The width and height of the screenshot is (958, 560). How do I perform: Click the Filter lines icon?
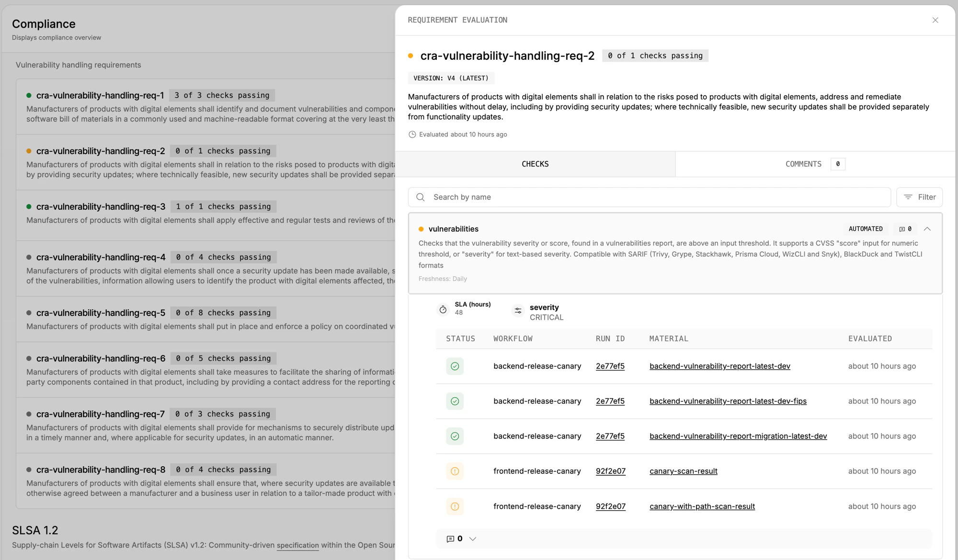pyautogui.click(x=908, y=197)
